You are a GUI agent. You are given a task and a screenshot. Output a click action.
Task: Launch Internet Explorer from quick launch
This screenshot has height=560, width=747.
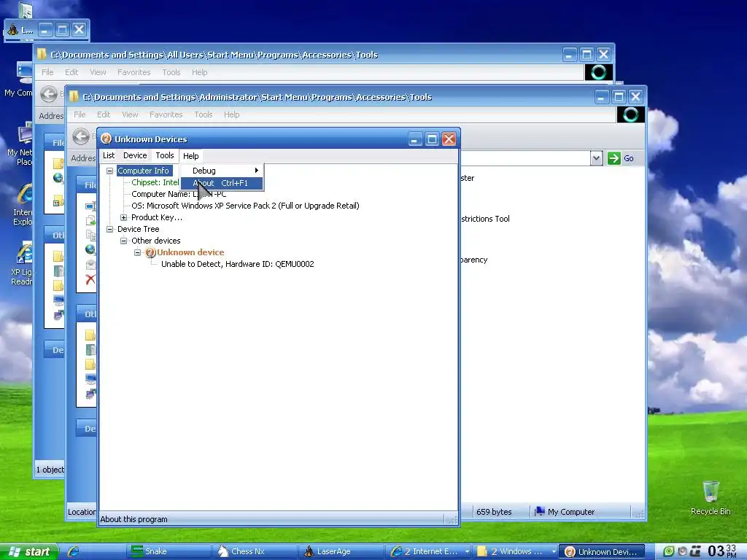[74, 551]
